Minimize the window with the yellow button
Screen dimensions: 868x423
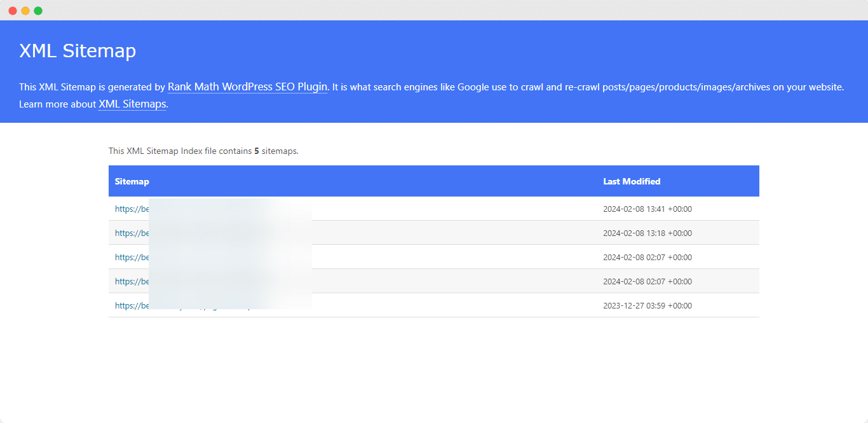(x=25, y=11)
